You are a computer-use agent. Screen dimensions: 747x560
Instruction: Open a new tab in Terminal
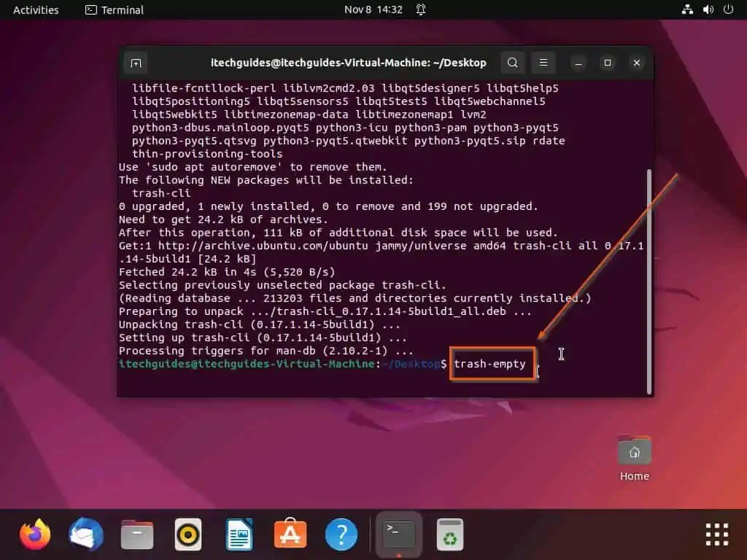pos(136,63)
